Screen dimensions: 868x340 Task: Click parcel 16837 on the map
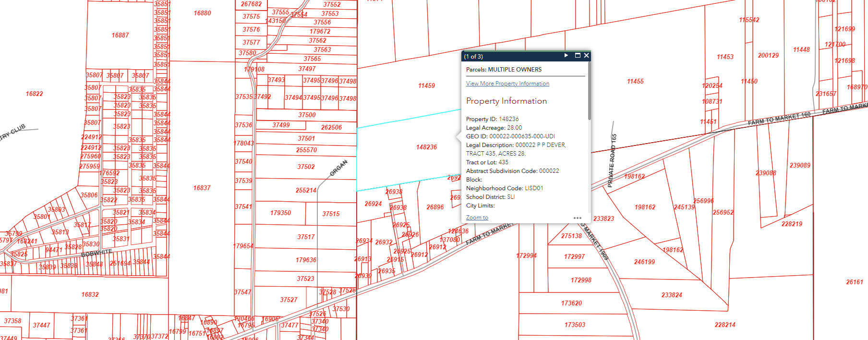(202, 188)
